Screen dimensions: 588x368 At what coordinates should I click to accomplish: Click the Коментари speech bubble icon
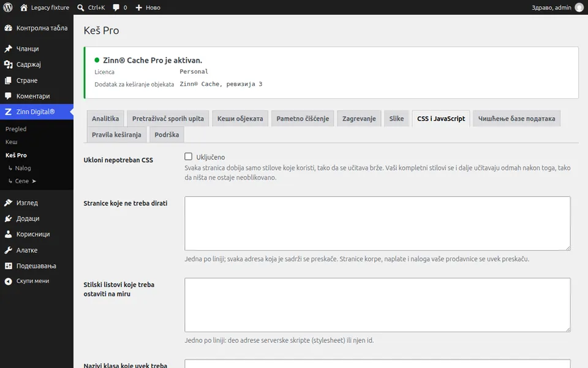click(8, 96)
